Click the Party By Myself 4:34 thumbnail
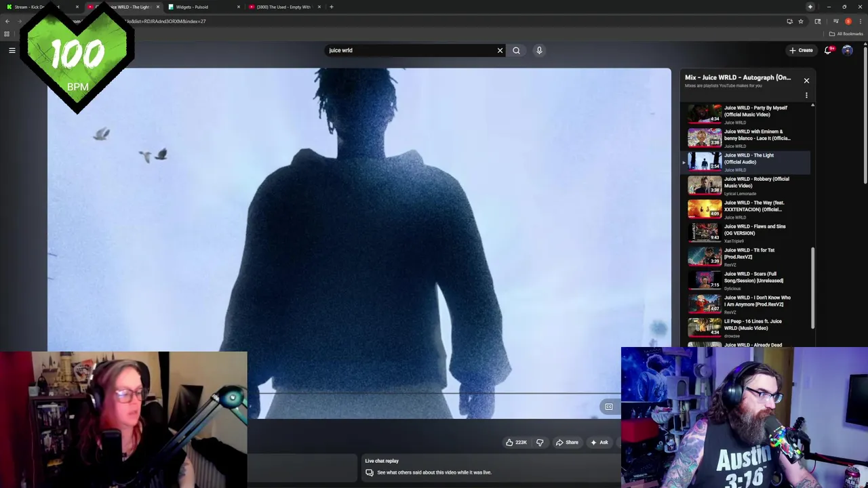 click(705, 114)
